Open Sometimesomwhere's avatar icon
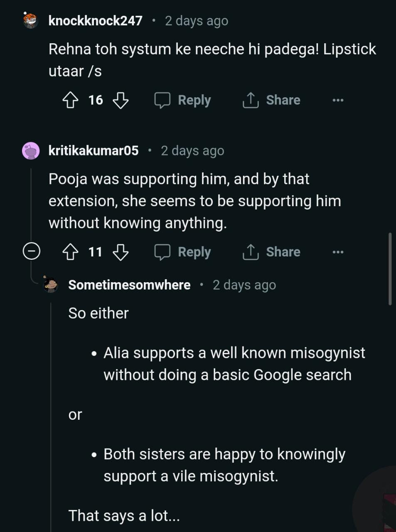This screenshot has width=396, height=532. click(x=51, y=285)
